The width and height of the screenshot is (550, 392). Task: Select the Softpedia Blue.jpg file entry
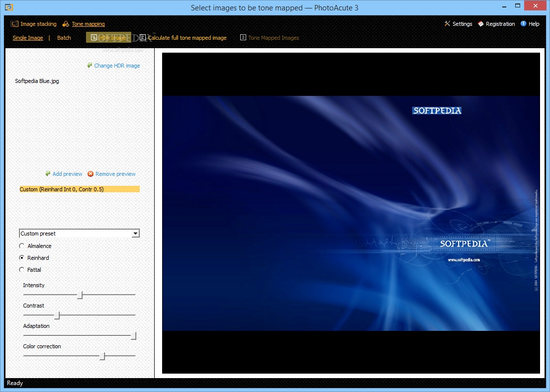point(37,81)
